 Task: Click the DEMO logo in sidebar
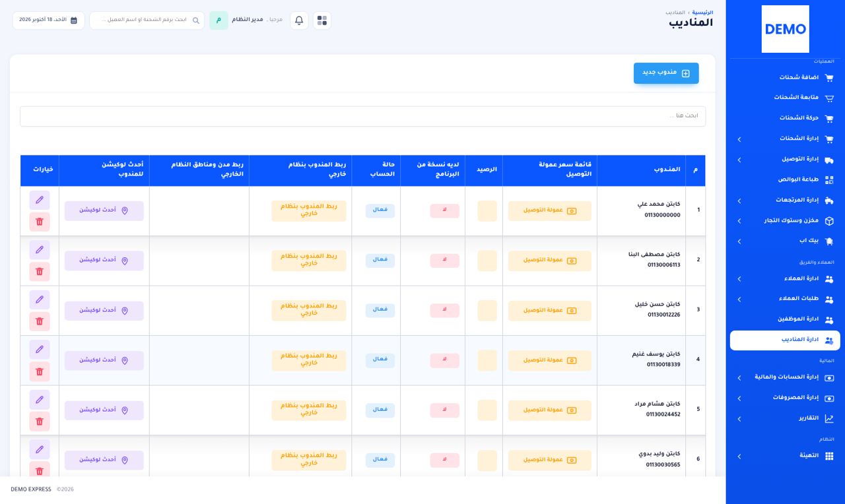pyautogui.click(x=785, y=29)
